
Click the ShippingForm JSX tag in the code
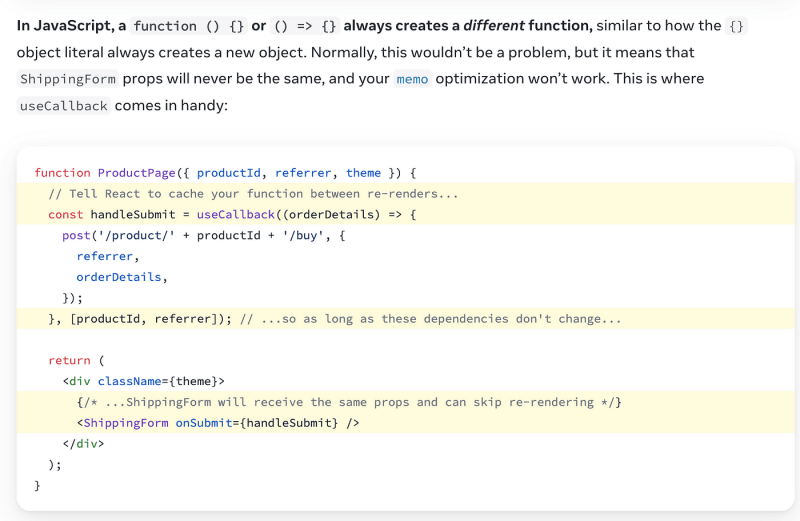(126, 423)
